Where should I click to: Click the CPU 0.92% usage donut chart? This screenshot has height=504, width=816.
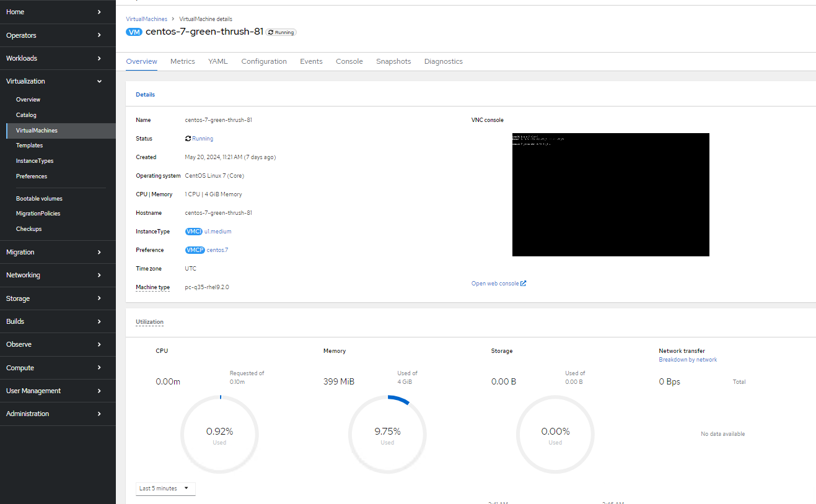click(219, 435)
